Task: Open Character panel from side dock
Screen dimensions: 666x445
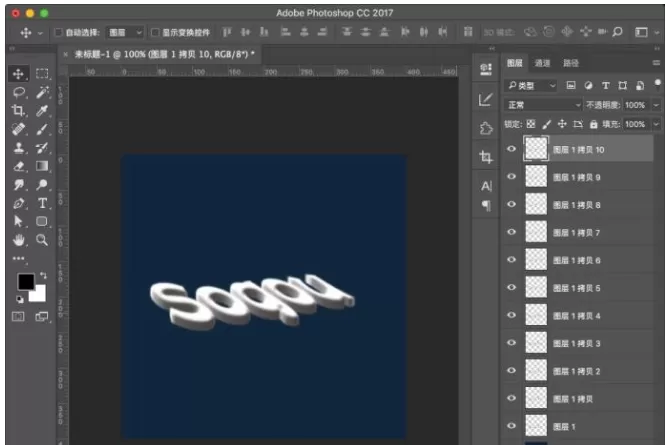Action: 486,186
